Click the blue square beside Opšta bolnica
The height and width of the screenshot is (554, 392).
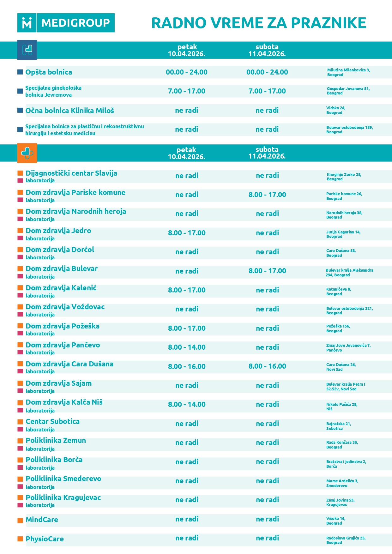tap(20, 72)
